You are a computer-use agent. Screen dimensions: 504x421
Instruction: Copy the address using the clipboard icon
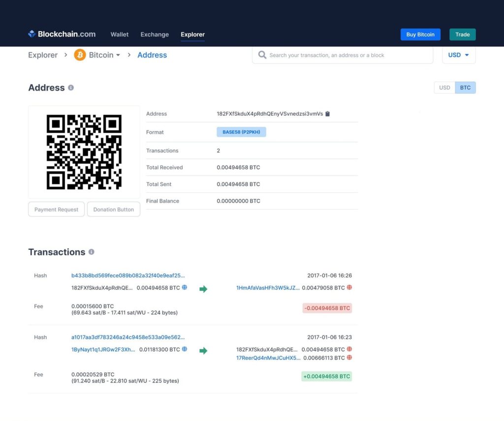(328, 114)
